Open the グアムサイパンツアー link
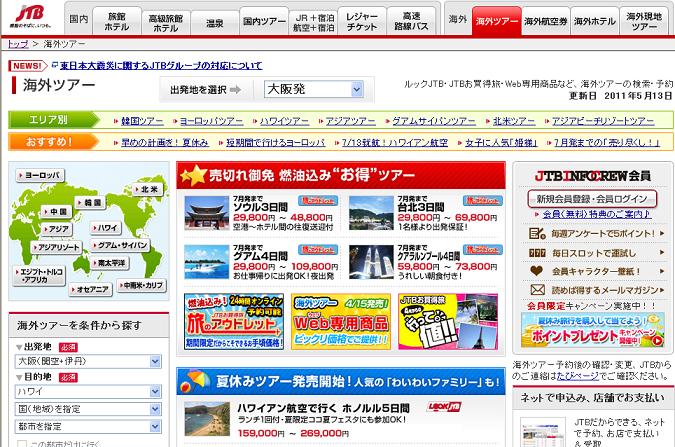This screenshot has height=447, width=675. (433, 121)
